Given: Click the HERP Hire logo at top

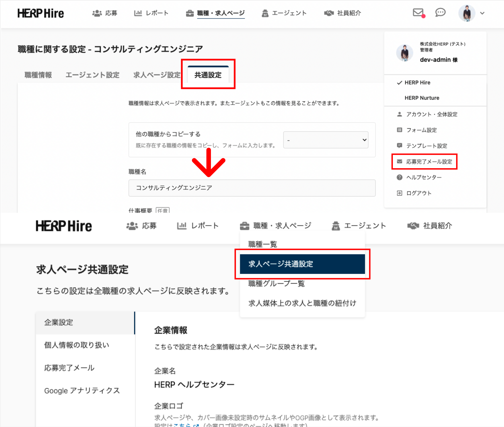Looking at the screenshot, I should (41, 13).
